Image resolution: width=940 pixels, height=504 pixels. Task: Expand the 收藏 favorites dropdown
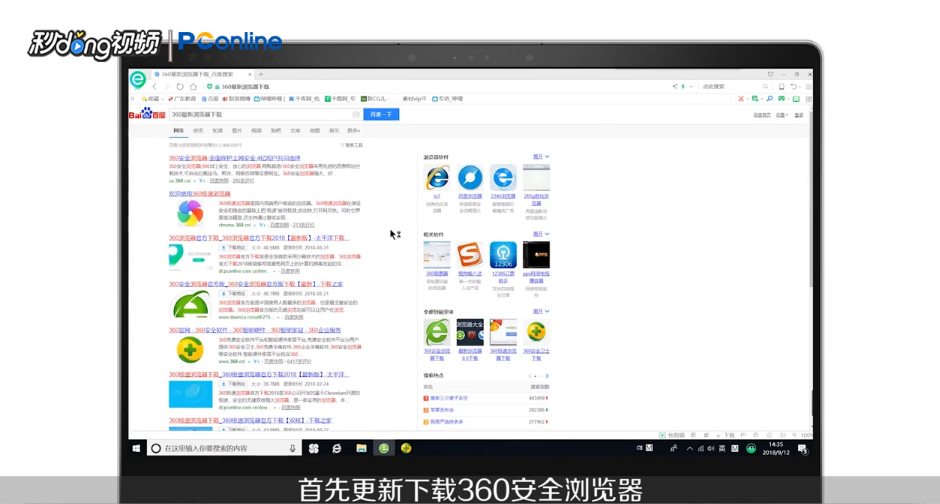pos(163,99)
